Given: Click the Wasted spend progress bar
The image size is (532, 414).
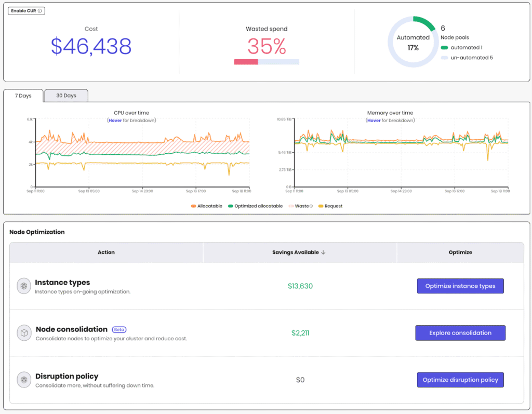Looking at the screenshot, I should 267,62.
